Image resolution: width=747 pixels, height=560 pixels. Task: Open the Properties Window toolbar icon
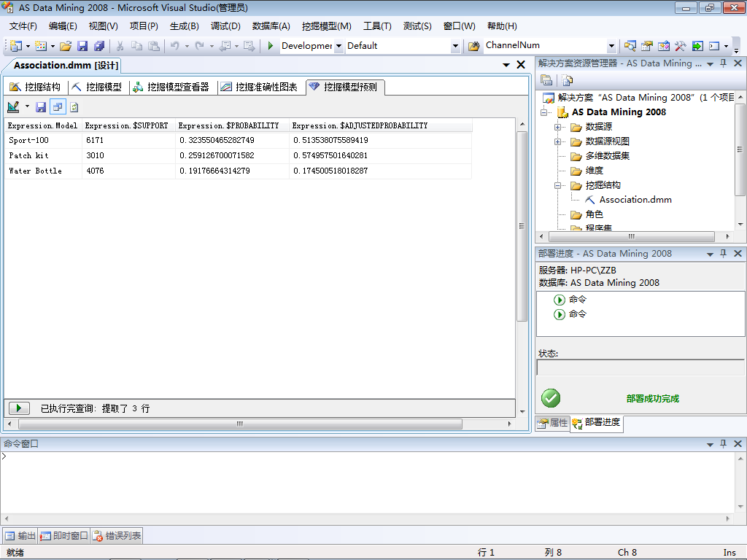point(646,46)
